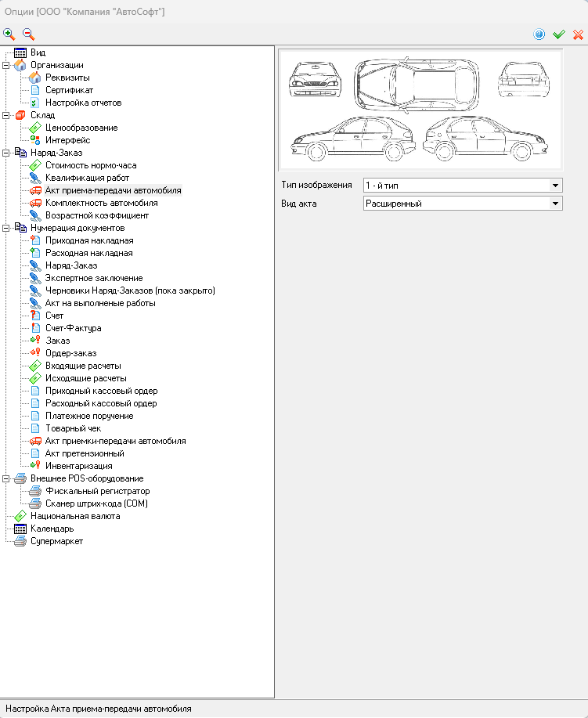Viewport: 588px width, 718px height.
Task: Select Стоимость нормо-часа in the tree
Action: pyautogui.click(x=91, y=165)
